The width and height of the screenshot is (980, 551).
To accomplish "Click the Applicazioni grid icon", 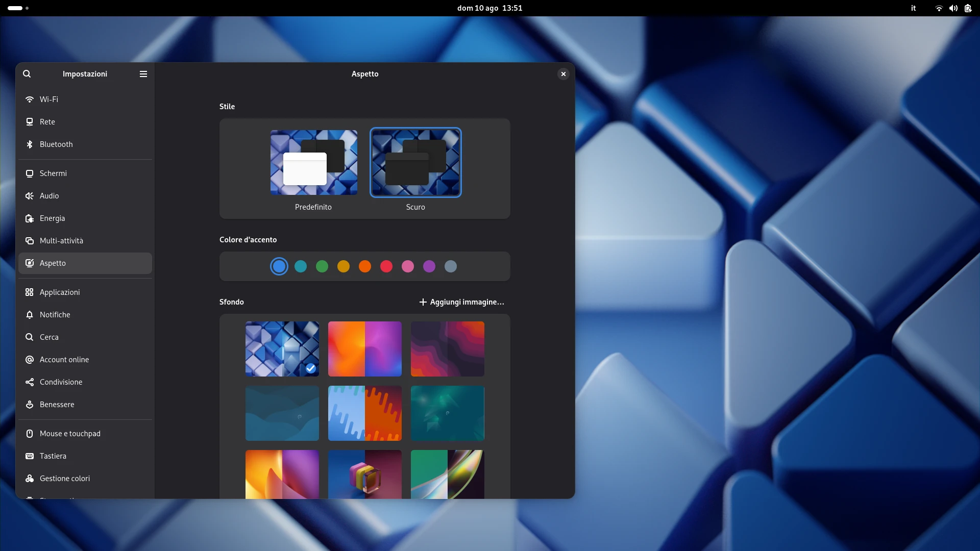I will coord(30,292).
